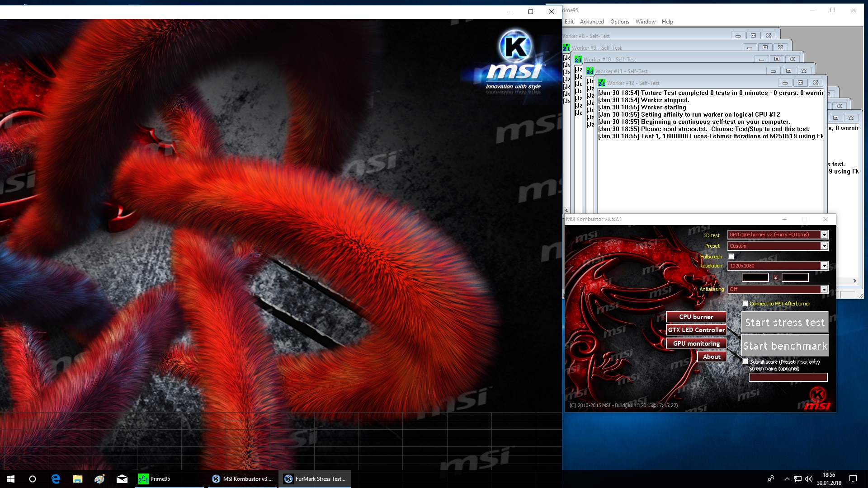The width and height of the screenshot is (868, 488).
Task: Open the volume speaker tray icon
Action: (809, 479)
